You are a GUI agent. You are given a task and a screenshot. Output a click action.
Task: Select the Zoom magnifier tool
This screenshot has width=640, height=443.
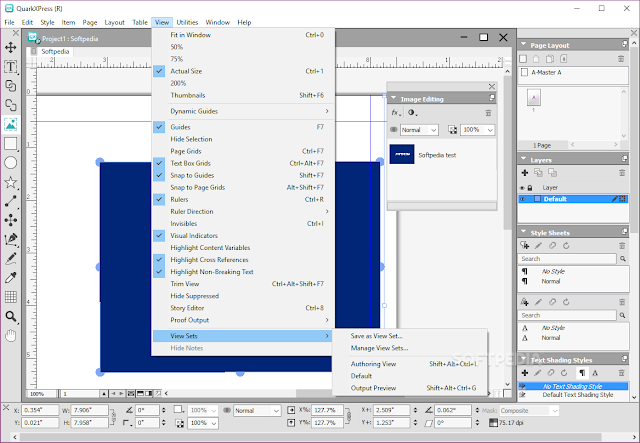(11, 316)
